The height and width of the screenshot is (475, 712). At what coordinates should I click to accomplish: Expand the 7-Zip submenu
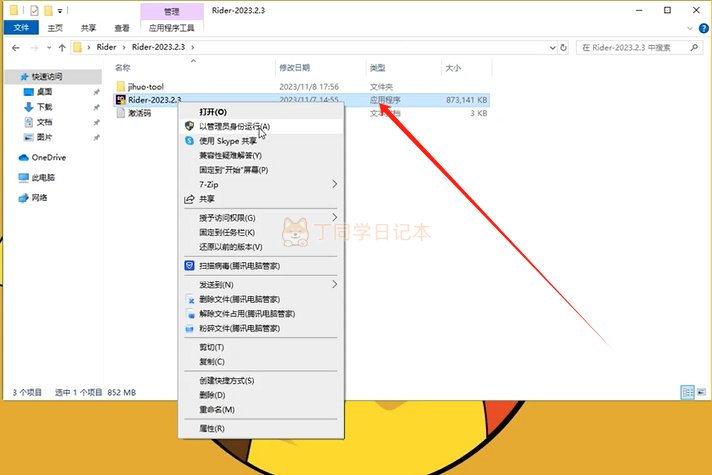click(261, 184)
